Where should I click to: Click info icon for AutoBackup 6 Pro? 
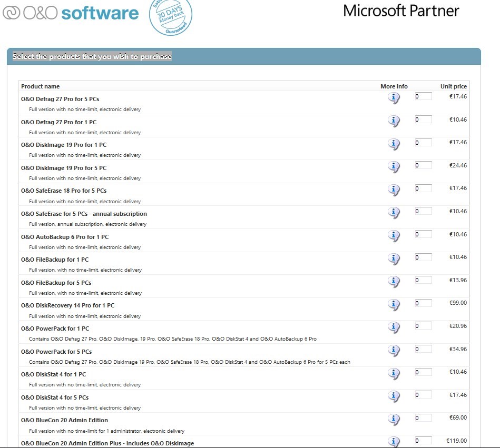click(394, 236)
